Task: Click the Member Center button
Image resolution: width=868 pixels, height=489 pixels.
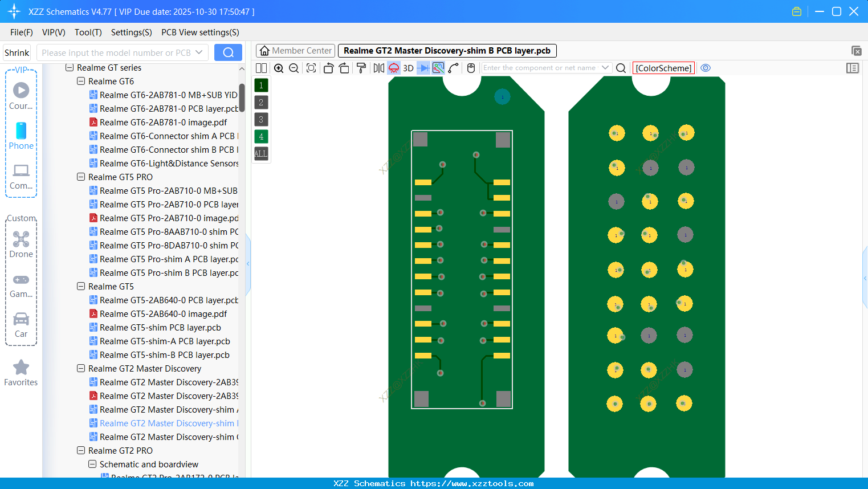Action: (295, 50)
